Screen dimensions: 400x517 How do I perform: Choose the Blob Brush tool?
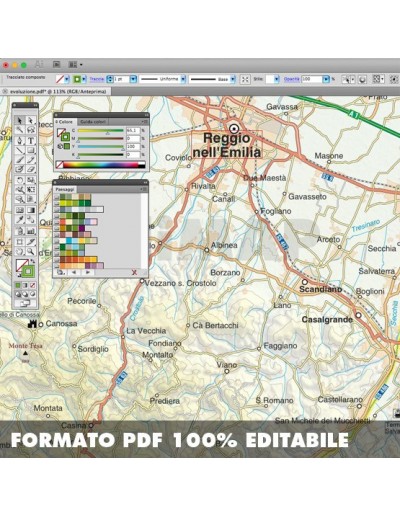(20, 169)
